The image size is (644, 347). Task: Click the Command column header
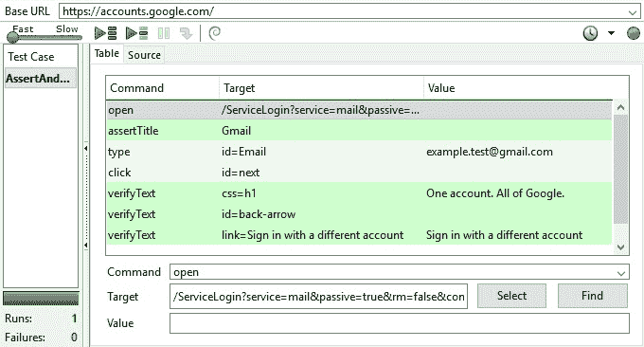click(x=162, y=88)
